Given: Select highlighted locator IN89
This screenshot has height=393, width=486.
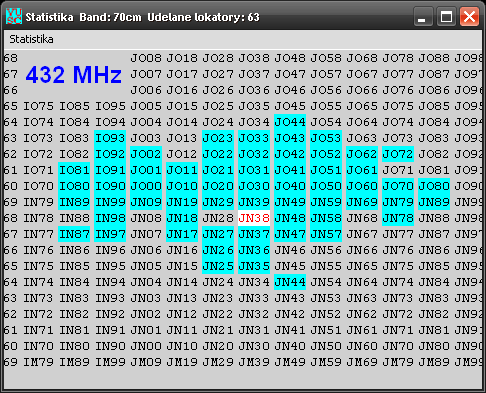Looking at the screenshot, I should (x=74, y=202).
